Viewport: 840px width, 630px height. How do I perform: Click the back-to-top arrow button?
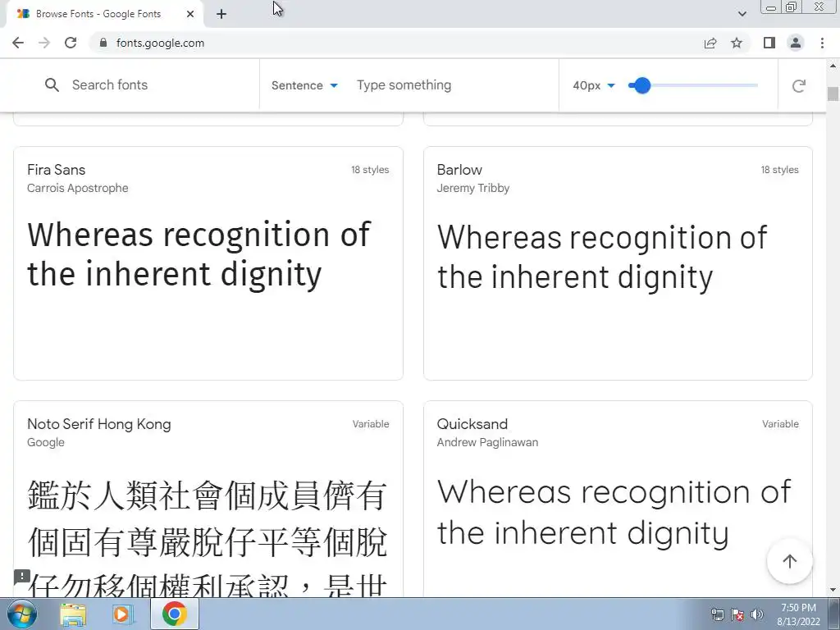point(790,561)
